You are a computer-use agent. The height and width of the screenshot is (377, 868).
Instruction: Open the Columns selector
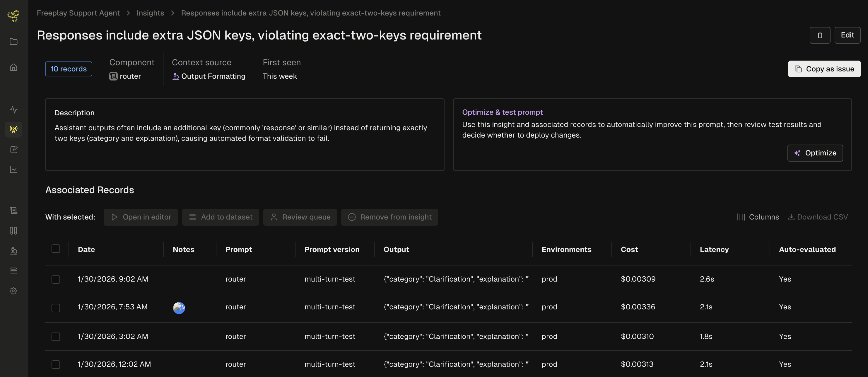click(758, 217)
